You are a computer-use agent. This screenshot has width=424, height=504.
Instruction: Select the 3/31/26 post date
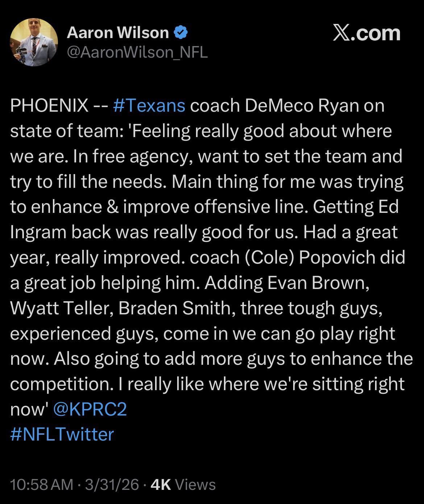click(x=112, y=484)
